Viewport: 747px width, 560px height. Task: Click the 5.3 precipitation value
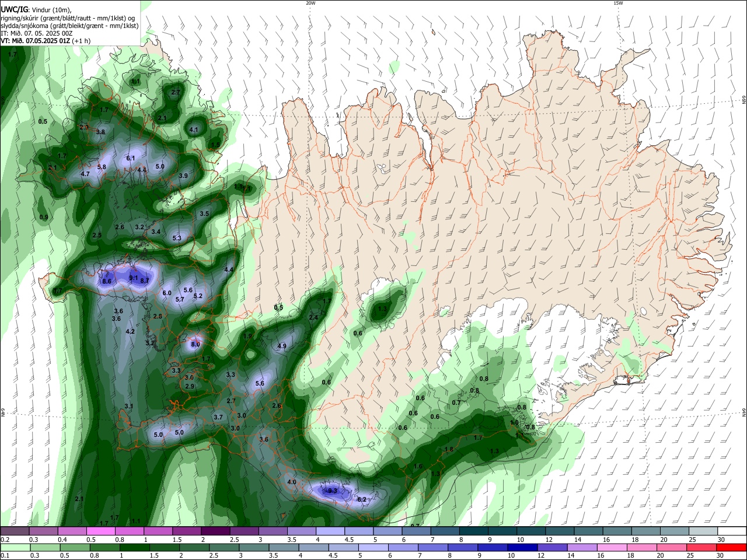(177, 238)
